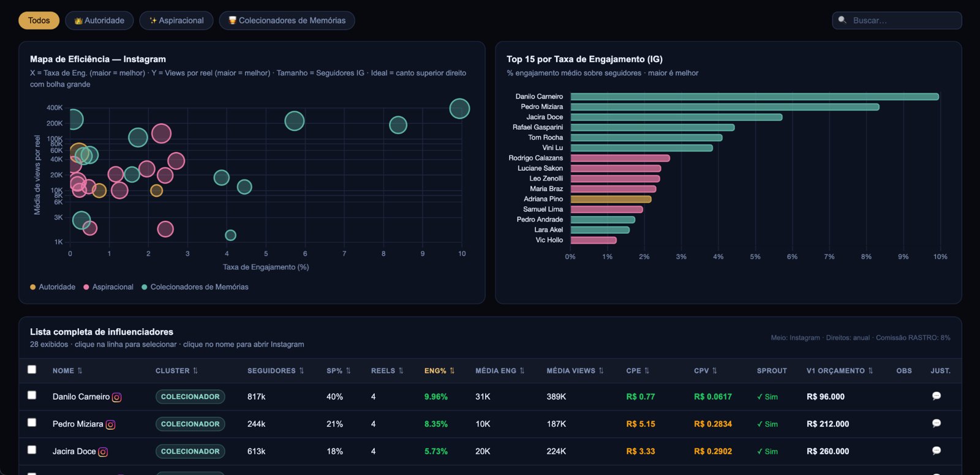Viewport: 980px width, 475px height.
Task: Click Adriana Pino yellow bar in chart
Action: (x=611, y=199)
